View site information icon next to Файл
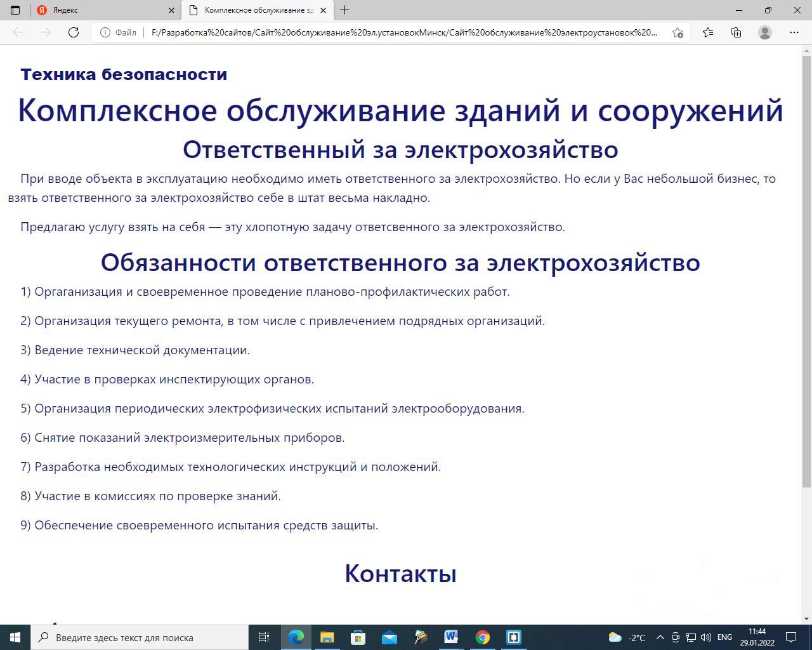 tap(105, 32)
